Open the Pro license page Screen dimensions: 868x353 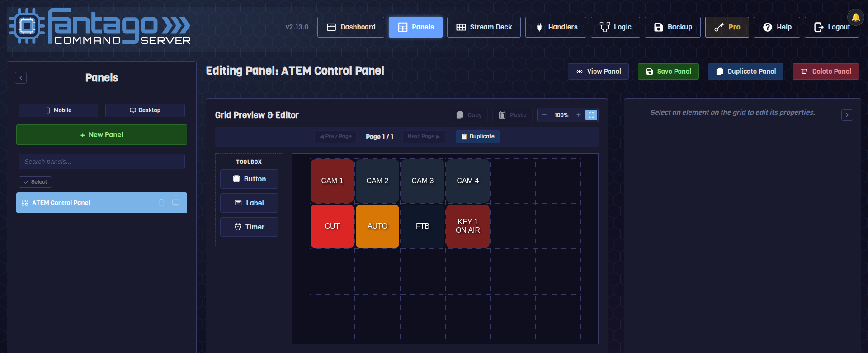click(727, 27)
